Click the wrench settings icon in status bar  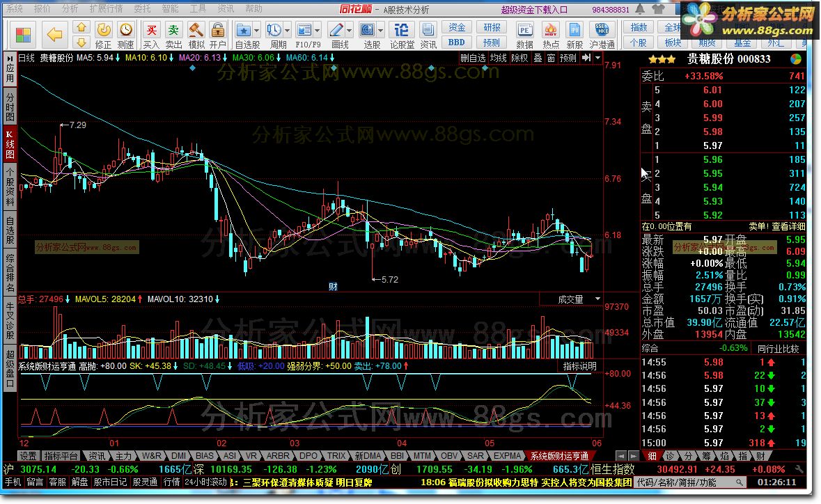(799, 469)
